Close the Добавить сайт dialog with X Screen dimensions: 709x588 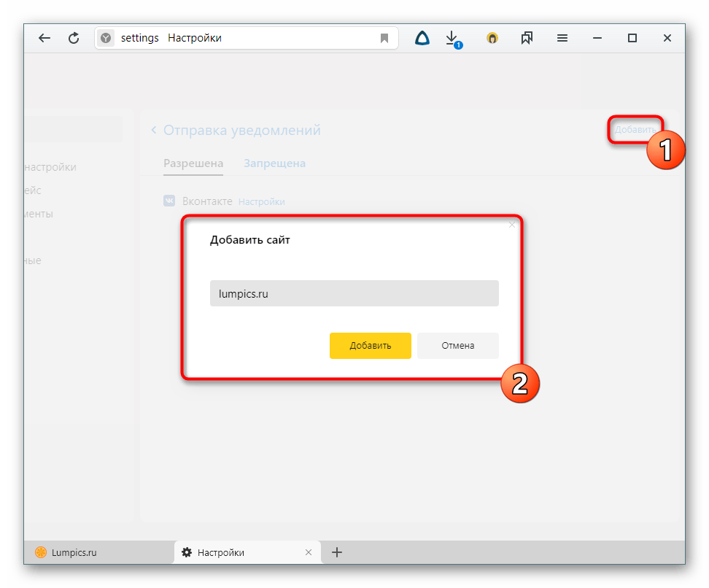(x=512, y=225)
